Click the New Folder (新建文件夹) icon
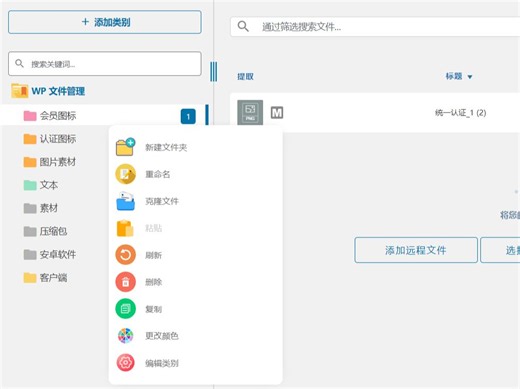Screen dimensions: 520x389 125,147
